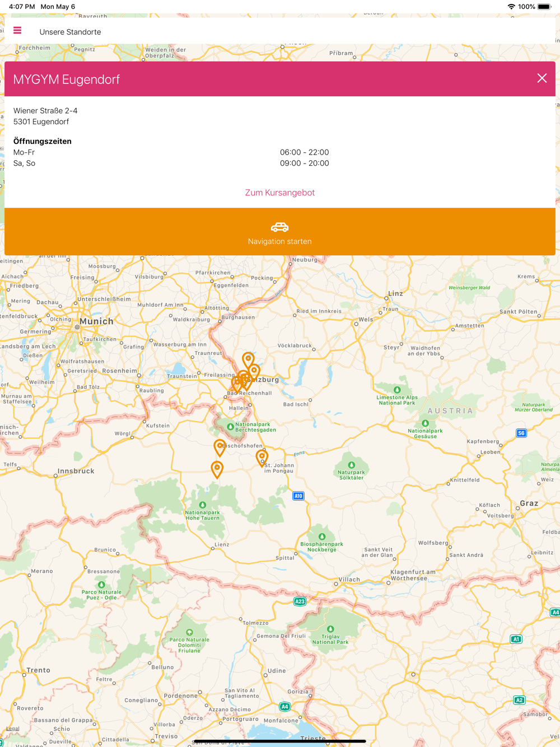Tap the A23 highway badge
The image size is (560, 747).
[x=300, y=601]
